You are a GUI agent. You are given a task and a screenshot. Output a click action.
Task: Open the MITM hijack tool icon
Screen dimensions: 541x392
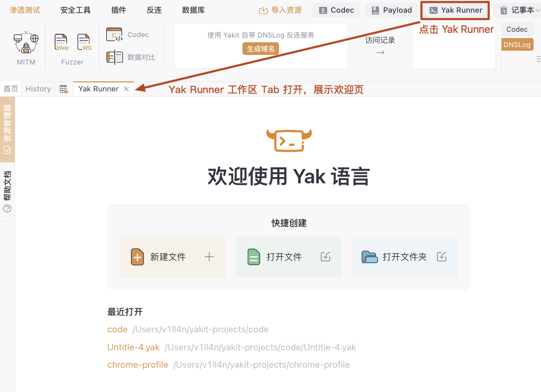(26, 42)
